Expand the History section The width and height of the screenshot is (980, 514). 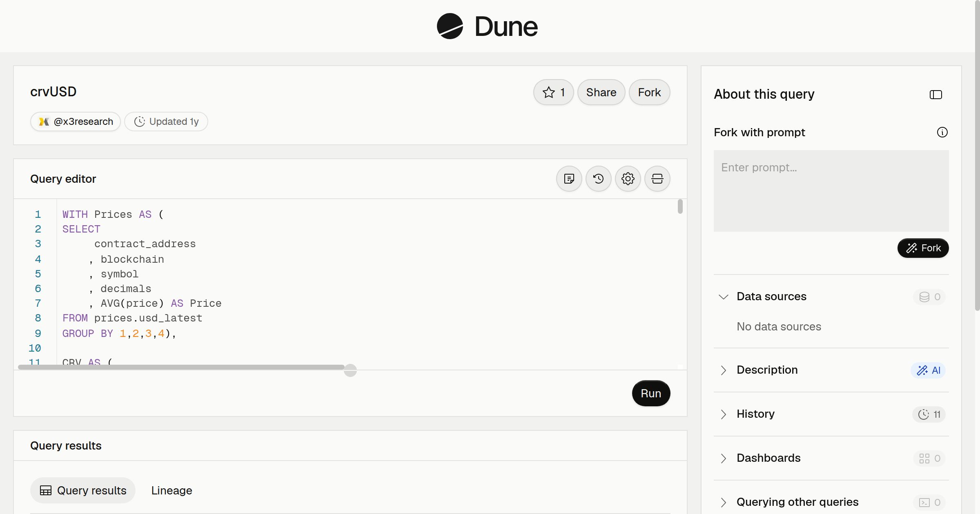pyautogui.click(x=723, y=414)
